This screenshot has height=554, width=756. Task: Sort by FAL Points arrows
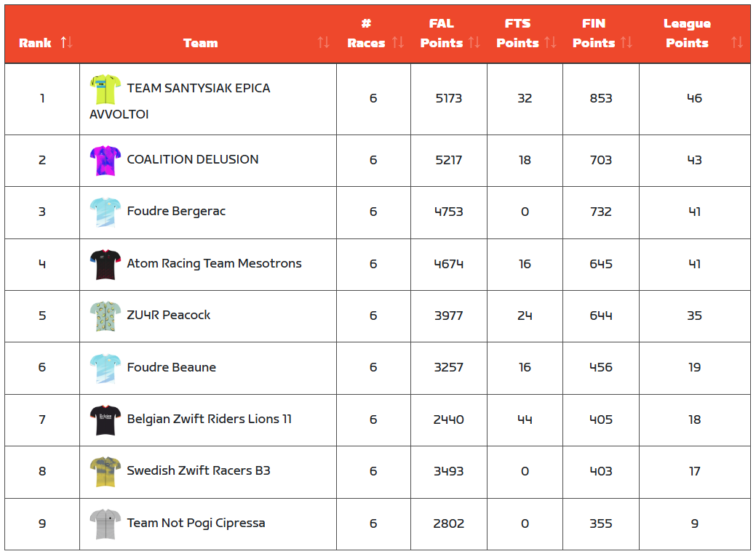[474, 43]
